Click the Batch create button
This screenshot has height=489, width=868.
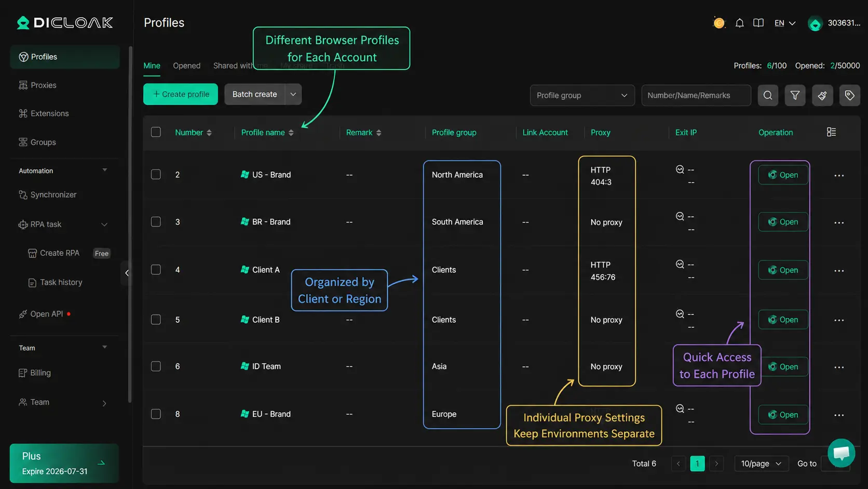coord(255,94)
